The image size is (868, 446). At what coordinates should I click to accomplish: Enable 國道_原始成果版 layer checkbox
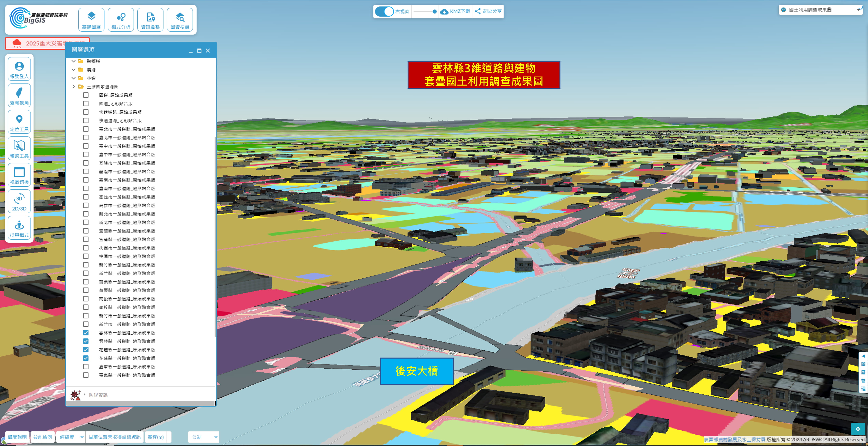pos(86,95)
